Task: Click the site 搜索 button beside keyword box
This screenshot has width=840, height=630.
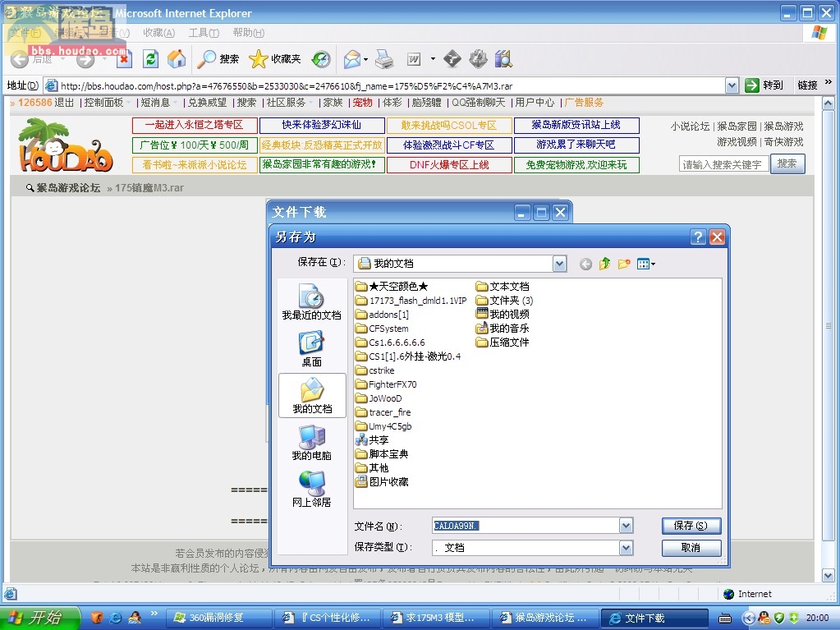Action: pos(787,163)
